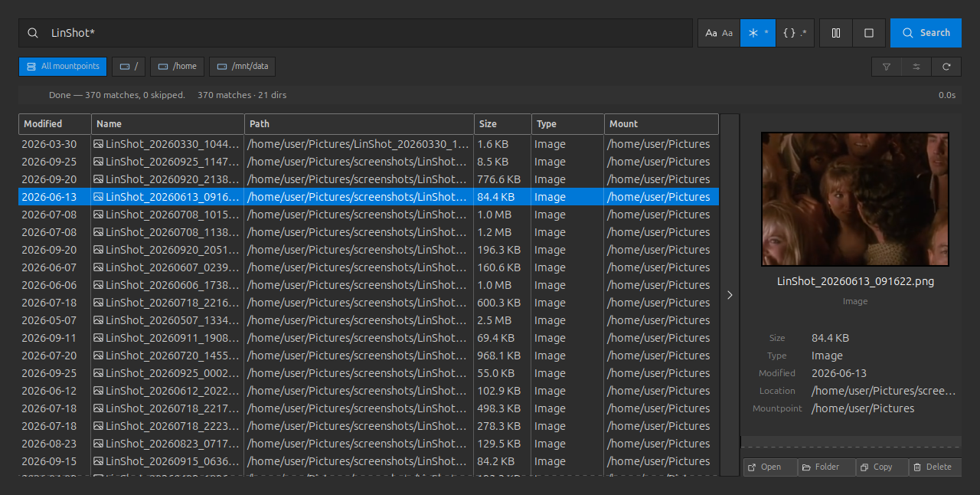Open the sliders settings icon
980x495 pixels.
coord(916,67)
